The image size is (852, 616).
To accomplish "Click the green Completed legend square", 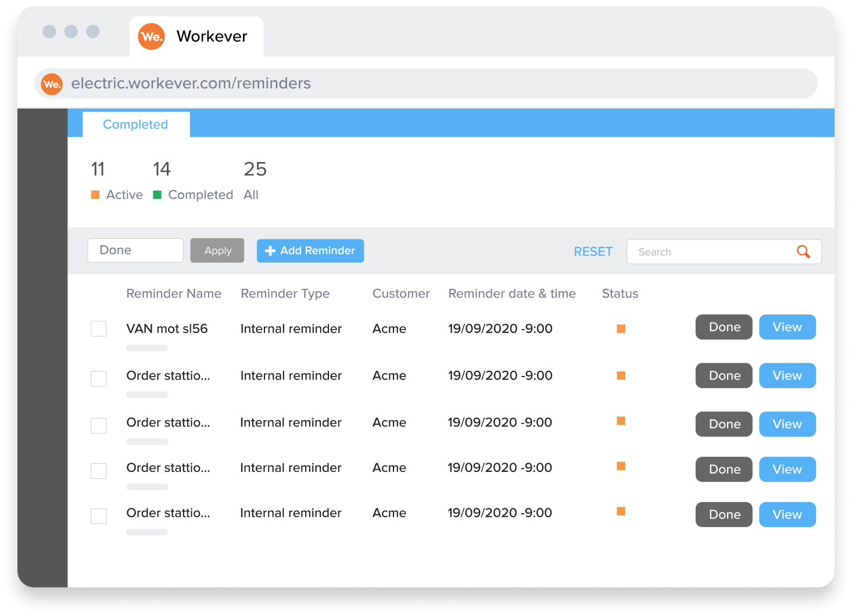I will click(x=156, y=195).
